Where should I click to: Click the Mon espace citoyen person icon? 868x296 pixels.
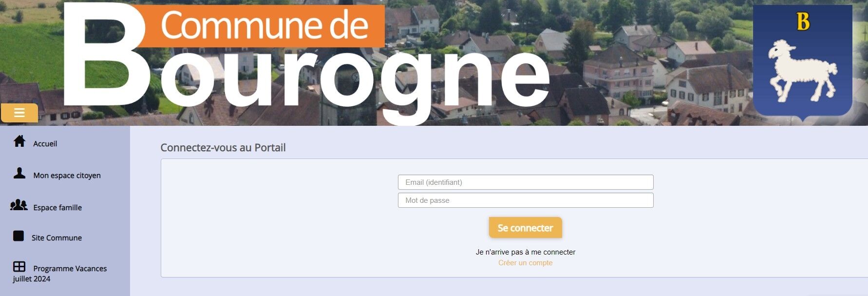click(19, 173)
